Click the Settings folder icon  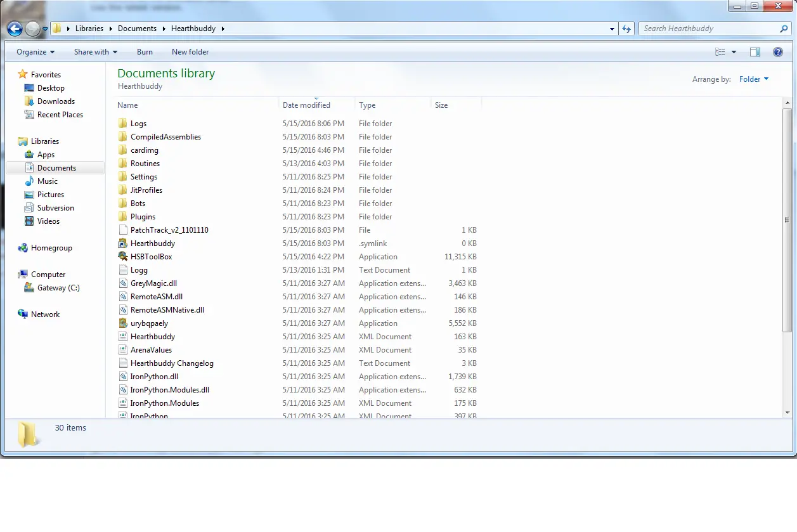click(x=123, y=176)
